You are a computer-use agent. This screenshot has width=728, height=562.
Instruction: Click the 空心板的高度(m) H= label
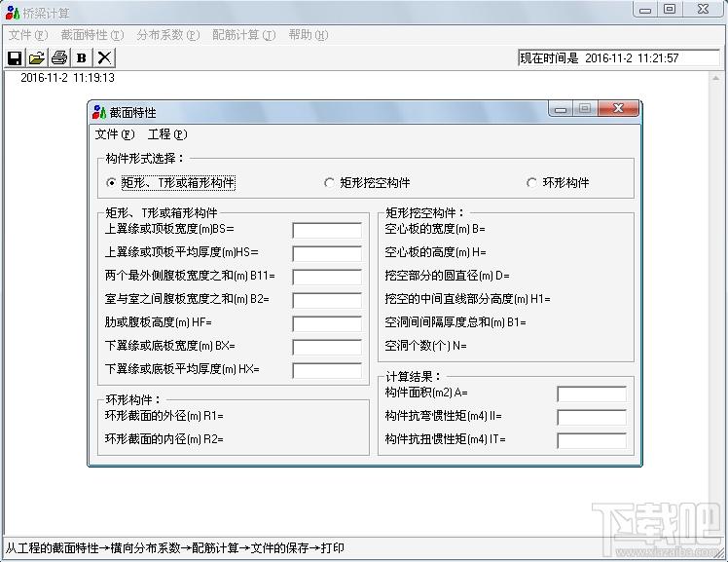point(435,252)
